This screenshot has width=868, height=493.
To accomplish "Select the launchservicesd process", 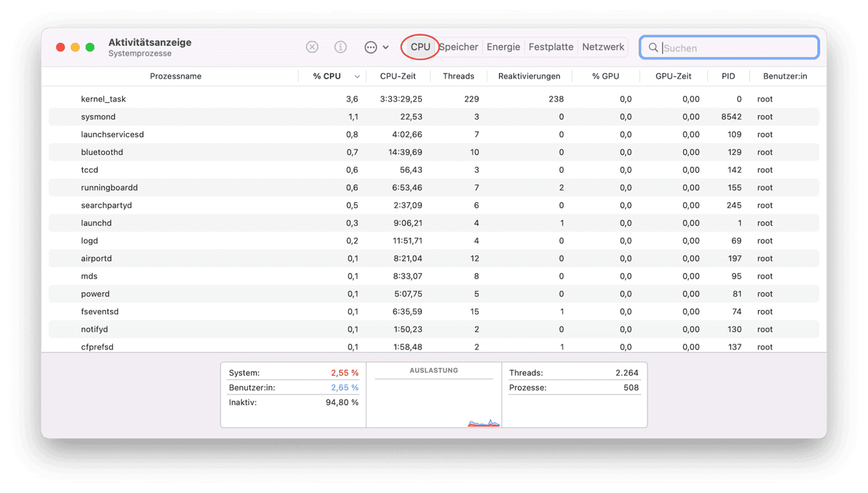I will coord(434,134).
